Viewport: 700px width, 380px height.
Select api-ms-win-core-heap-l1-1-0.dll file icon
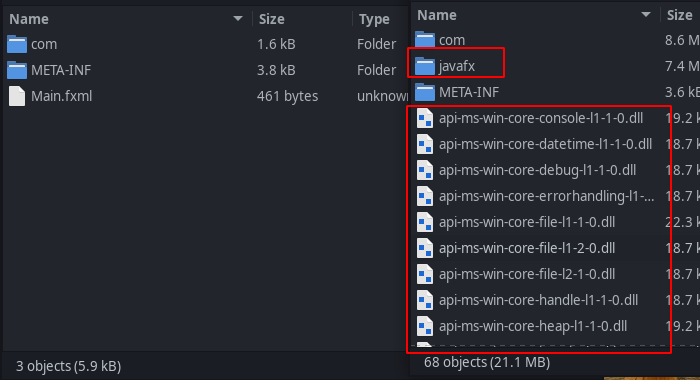(x=425, y=326)
